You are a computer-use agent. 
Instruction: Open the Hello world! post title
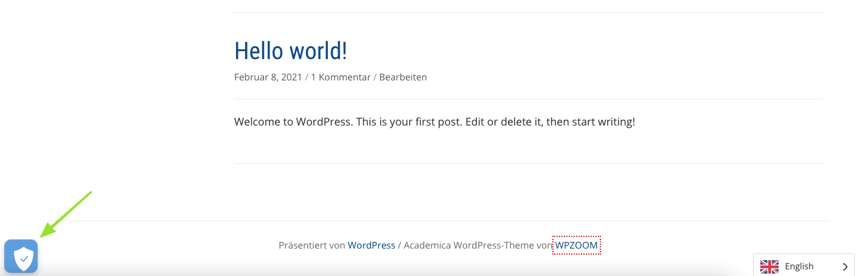pos(290,51)
